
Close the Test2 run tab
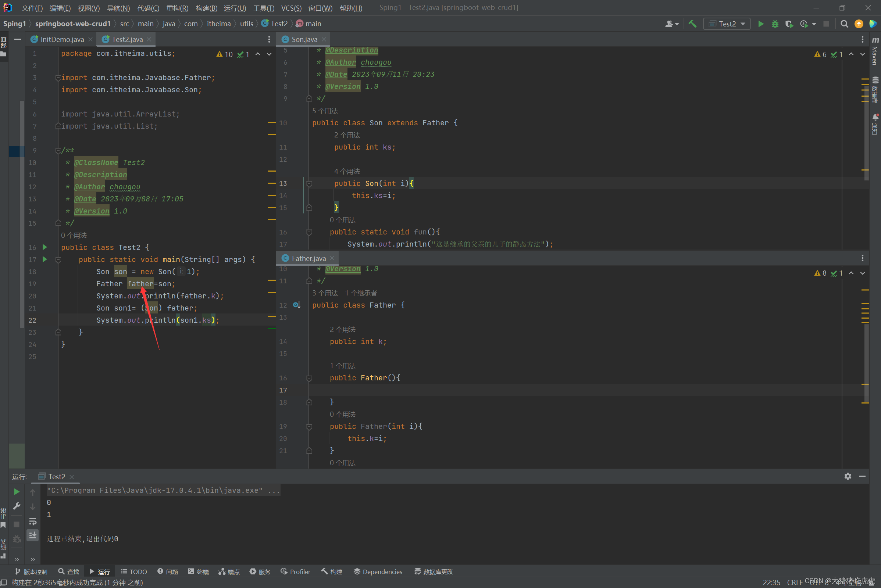pos(72,477)
